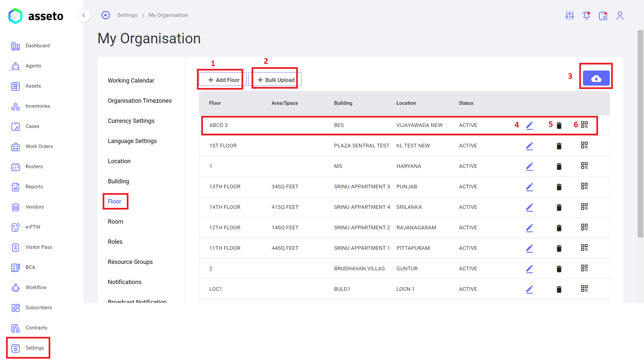Viewport: 644px width, 360px height.
Task: Click the asseto logo
Action: (x=36, y=16)
